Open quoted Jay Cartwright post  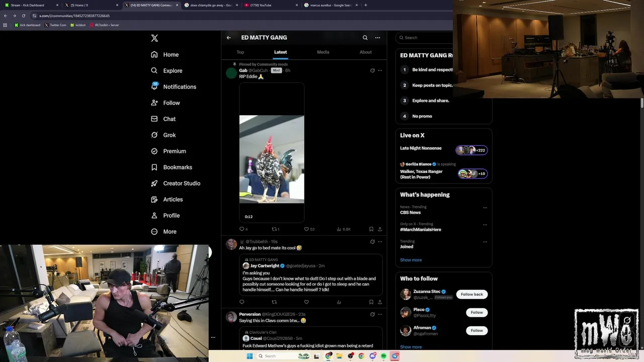click(311, 275)
